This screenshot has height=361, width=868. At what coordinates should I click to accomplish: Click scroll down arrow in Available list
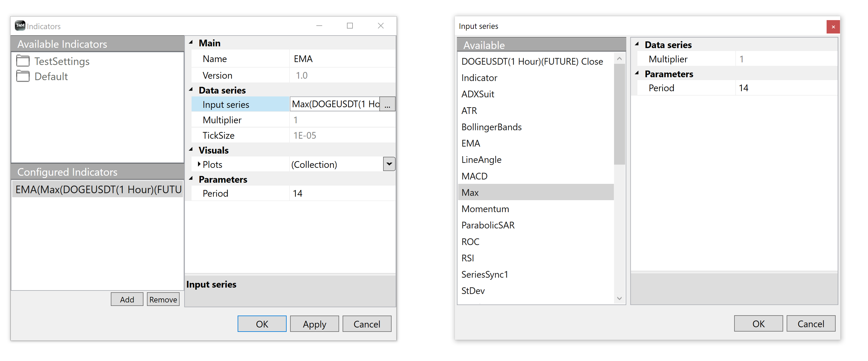pyautogui.click(x=619, y=298)
